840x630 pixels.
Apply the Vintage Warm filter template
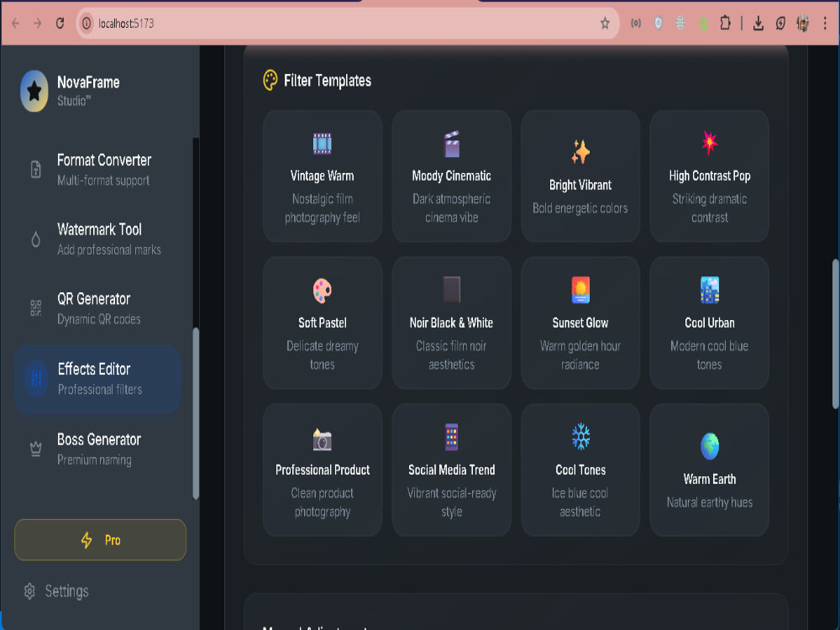pyautogui.click(x=323, y=176)
